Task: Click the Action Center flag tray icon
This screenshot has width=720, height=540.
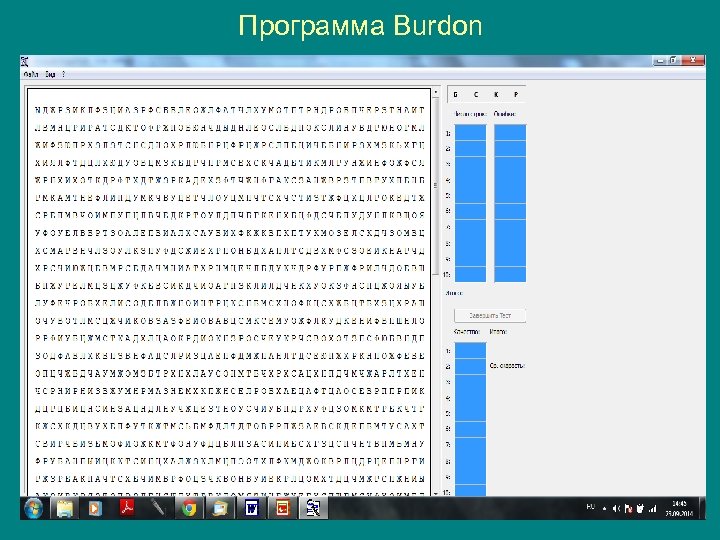Action: 629,508
